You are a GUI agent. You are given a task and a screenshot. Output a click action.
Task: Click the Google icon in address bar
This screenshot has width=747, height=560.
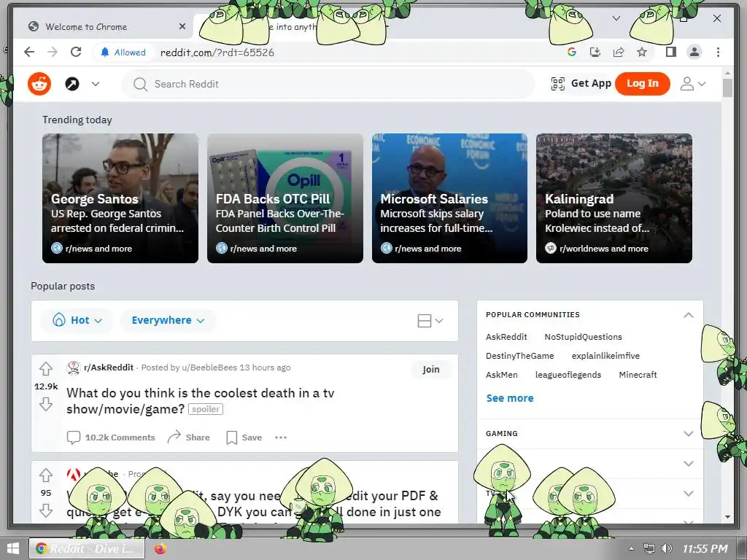pyautogui.click(x=572, y=52)
